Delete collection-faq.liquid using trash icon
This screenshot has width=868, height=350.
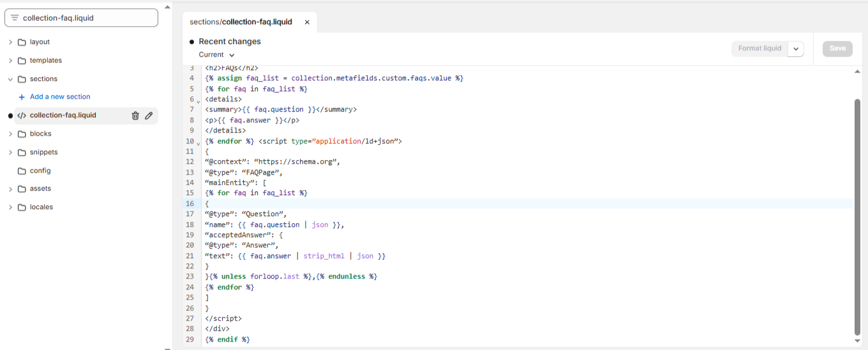pyautogui.click(x=135, y=115)
